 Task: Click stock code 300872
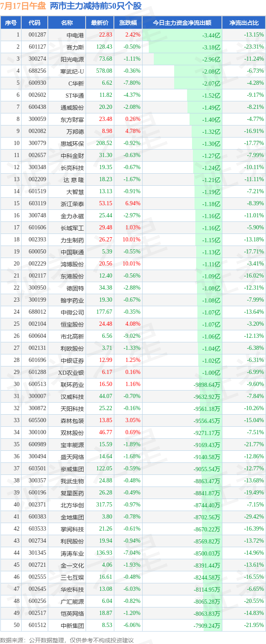[x=37, y=408]
